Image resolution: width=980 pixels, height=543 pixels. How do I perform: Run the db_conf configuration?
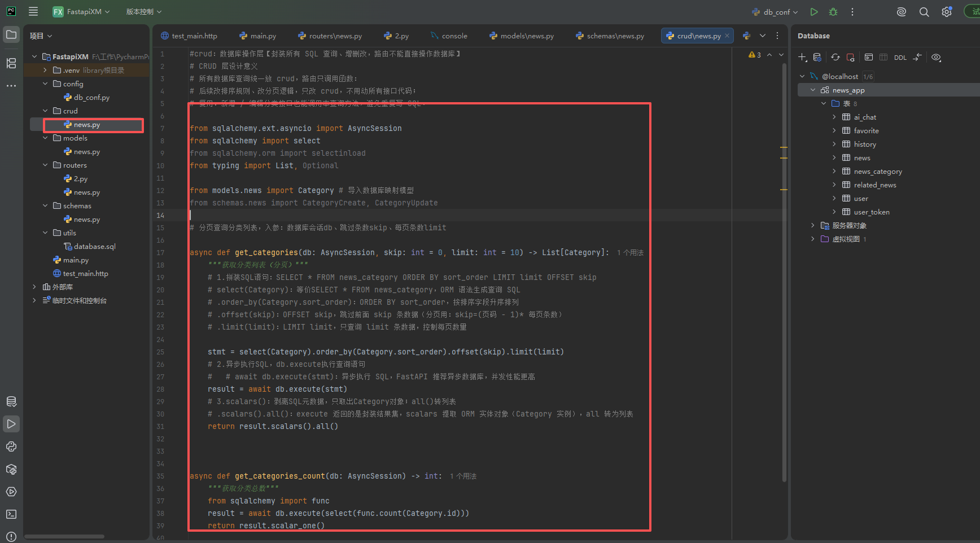(x=814, y=12)
